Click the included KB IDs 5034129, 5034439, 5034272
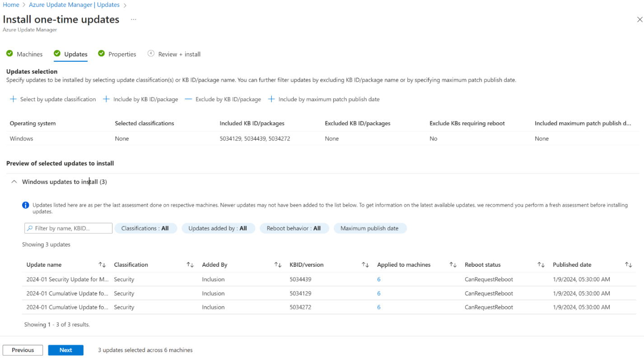The height and width of the screenshot is (358, 644). [255, 139]
